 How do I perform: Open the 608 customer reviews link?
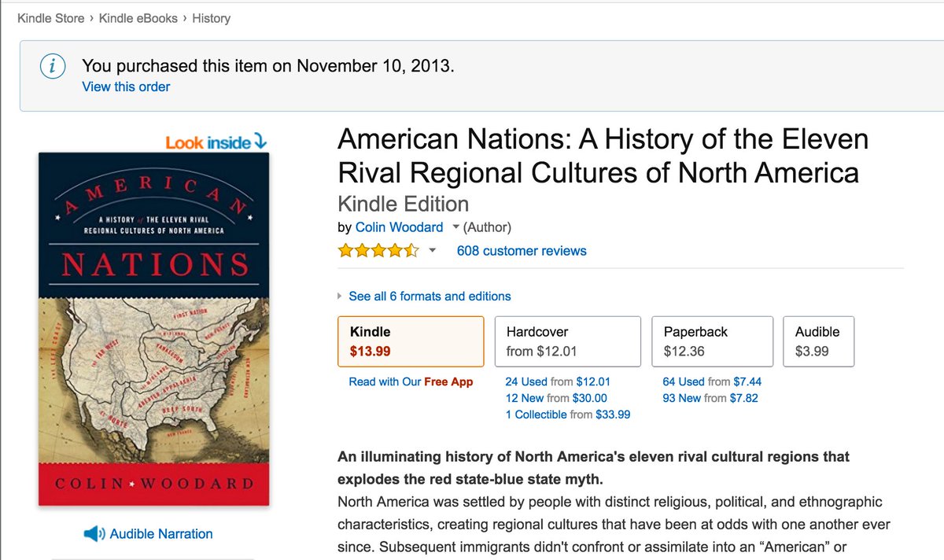click(522, 251)
